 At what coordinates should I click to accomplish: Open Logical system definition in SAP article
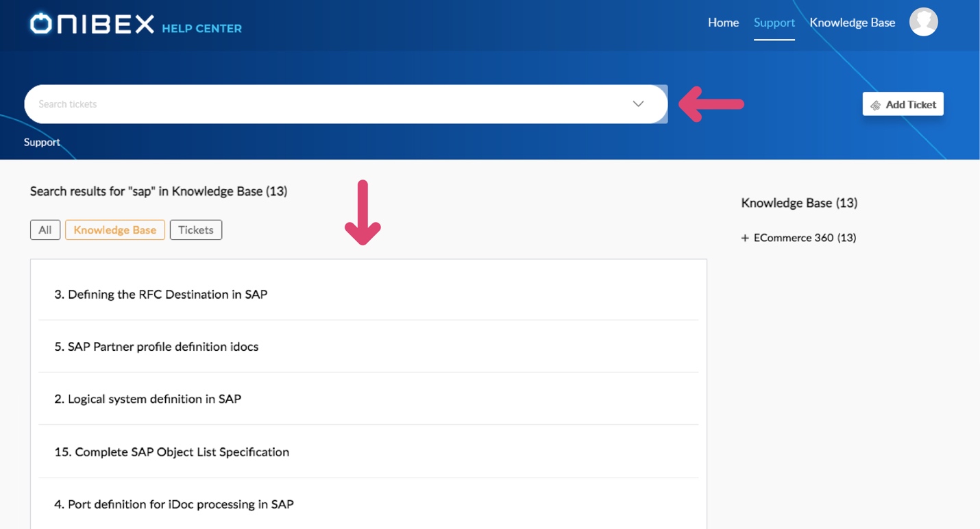pos(147,399)
